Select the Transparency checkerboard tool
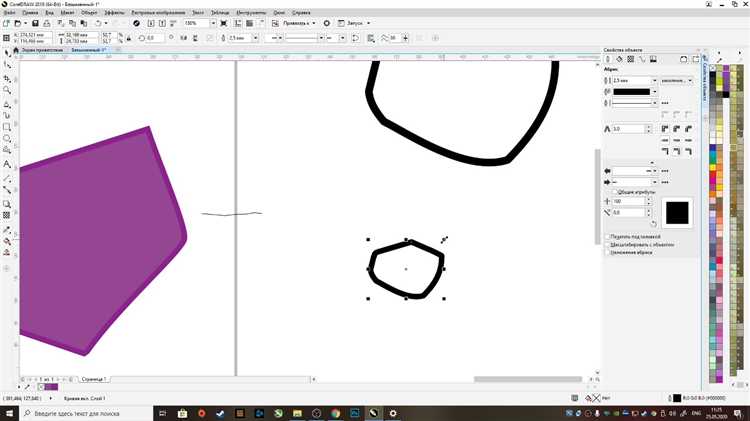 (x=7, y=215)
